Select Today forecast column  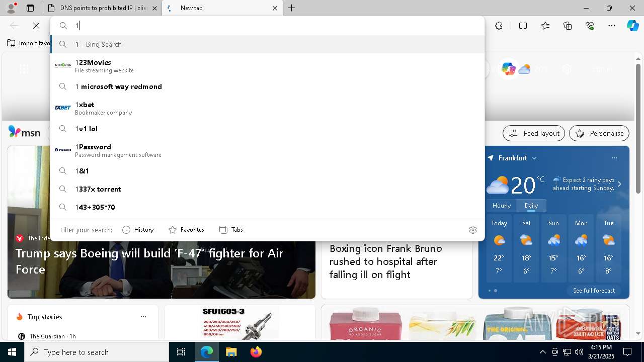pos(499,249)
